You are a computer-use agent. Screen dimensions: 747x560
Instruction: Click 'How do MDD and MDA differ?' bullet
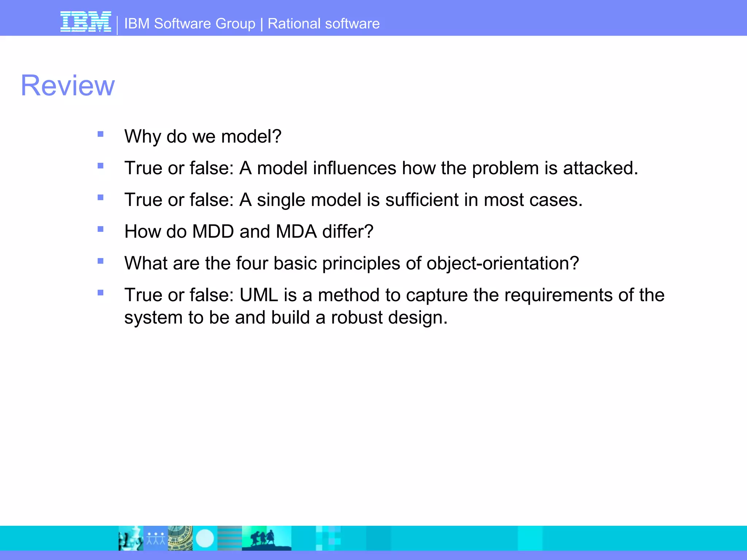click(249, 232)
